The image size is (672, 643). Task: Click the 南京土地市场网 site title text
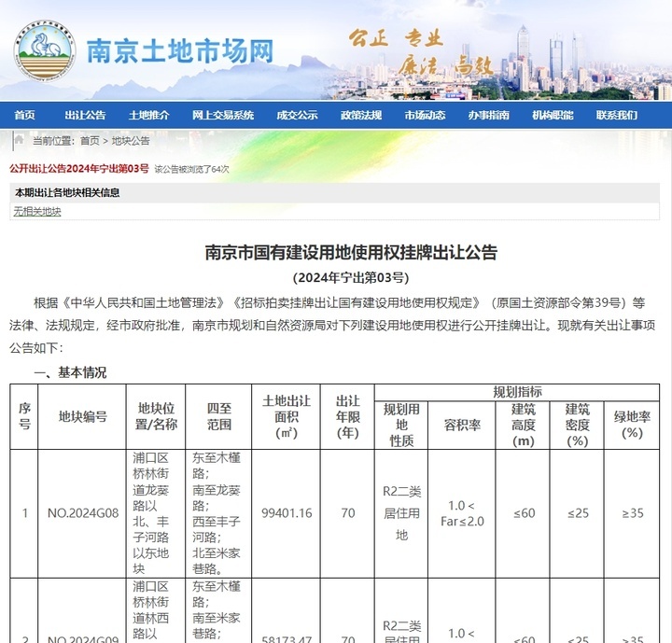click(x=180, y=51)
